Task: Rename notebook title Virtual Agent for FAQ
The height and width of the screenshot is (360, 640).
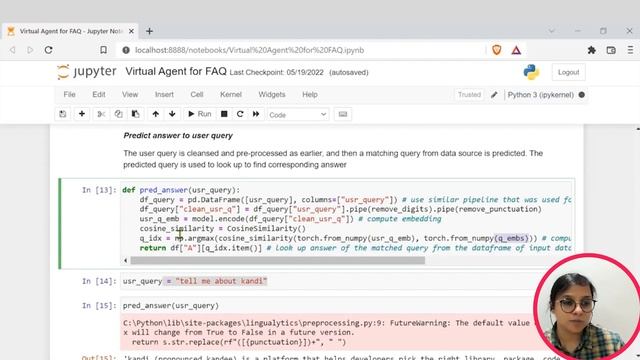Action: coord(176,71)
